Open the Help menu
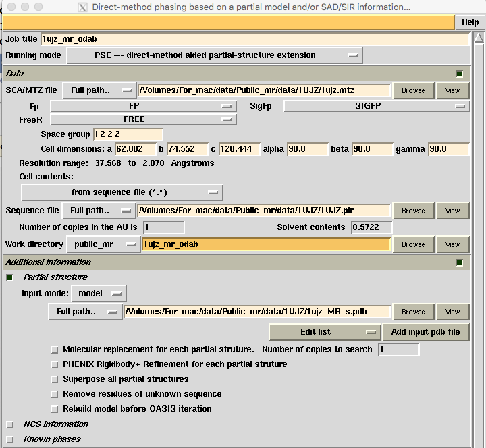486x448 pixels. (470, 22)
